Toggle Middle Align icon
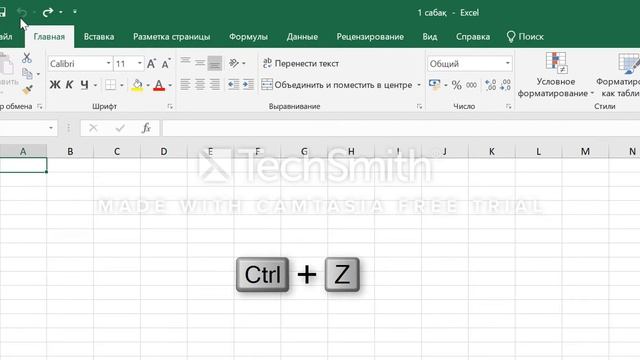This screenshot has height=360, width=640. pos(200,63)
